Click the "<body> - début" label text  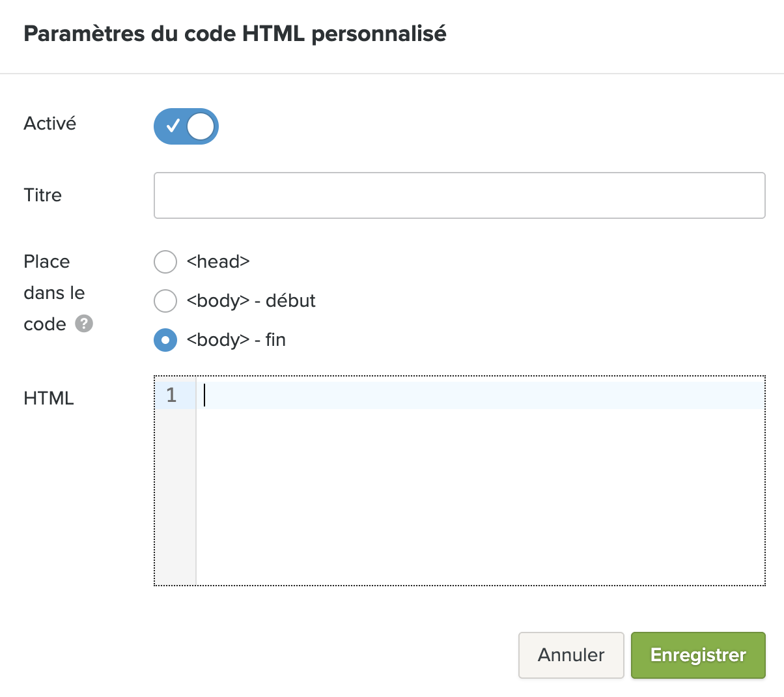pos(251,301)
